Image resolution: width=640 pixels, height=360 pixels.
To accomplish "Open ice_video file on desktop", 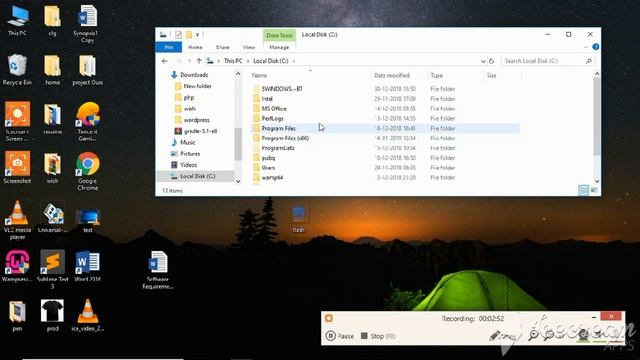I will (87, 315).
